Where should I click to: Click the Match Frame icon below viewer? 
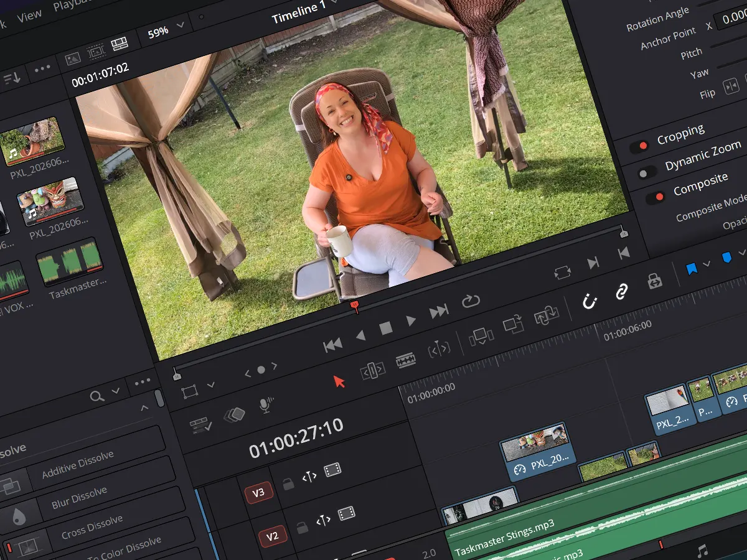pos(562,273)
